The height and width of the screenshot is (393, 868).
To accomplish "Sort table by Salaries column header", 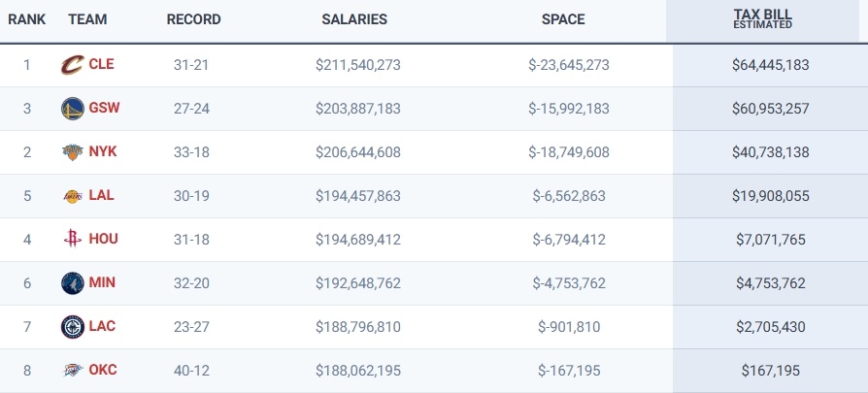I will pyautogui.click(x=354, y=19).
